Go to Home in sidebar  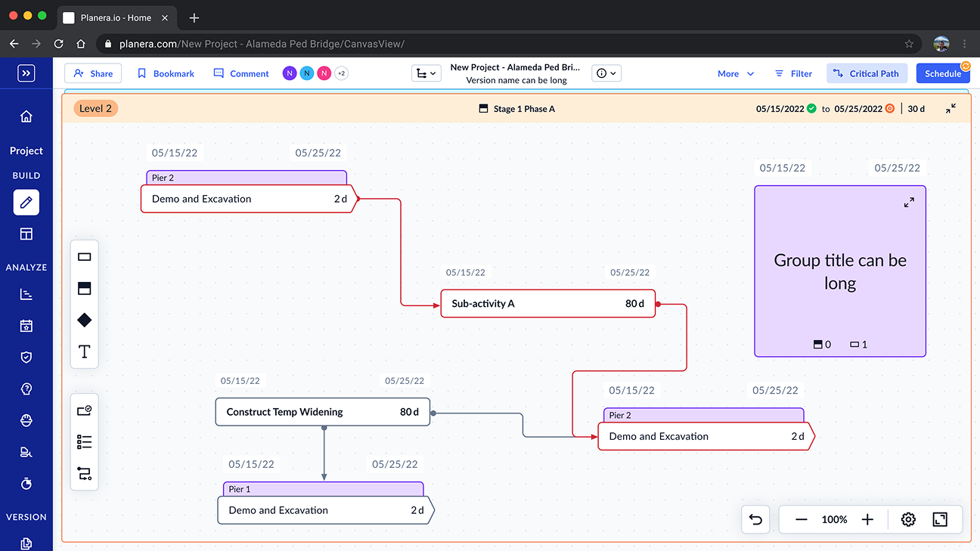(26, 116)
